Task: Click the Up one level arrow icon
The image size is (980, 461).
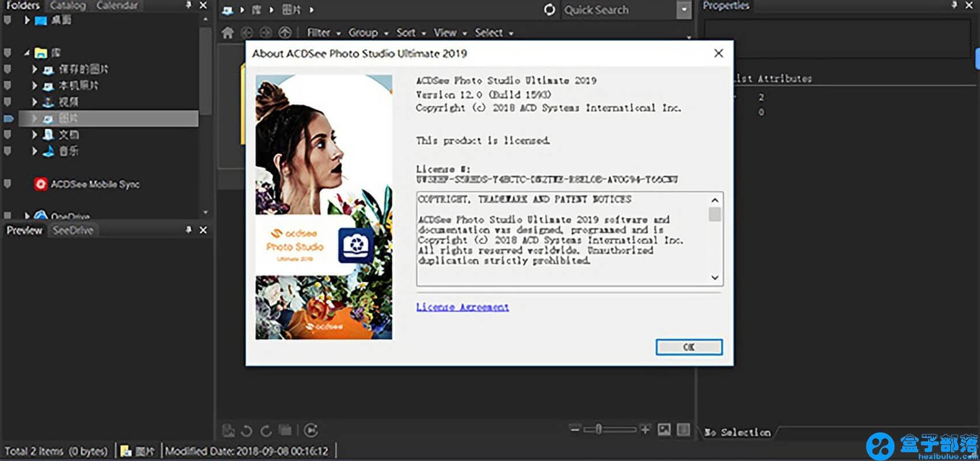Action: (285, 33)
